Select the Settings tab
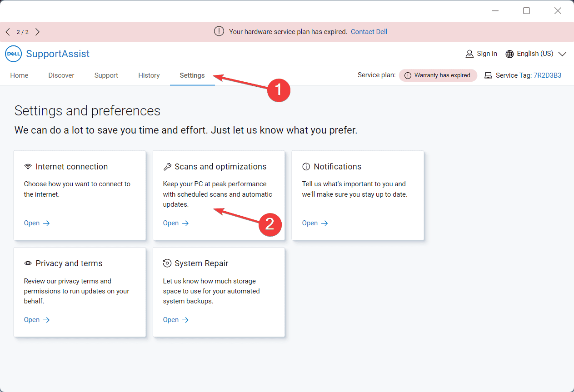574x392 pixels. pos(192,75)
